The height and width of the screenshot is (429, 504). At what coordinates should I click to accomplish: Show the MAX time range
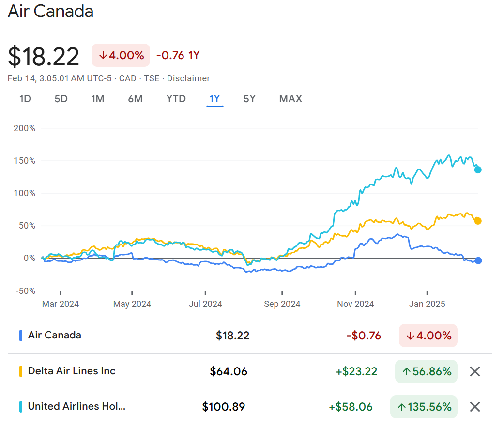[x=290, y=99]
